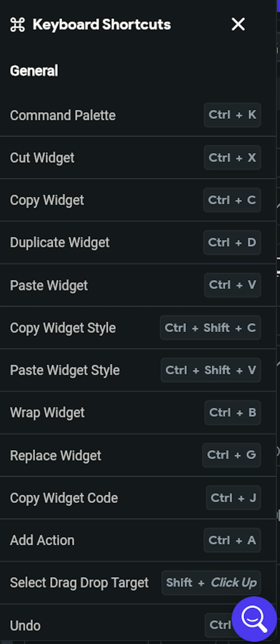Select the Paste Widget Style row
The height and width of the screenshot is (644, 280).
click(65, 370)
